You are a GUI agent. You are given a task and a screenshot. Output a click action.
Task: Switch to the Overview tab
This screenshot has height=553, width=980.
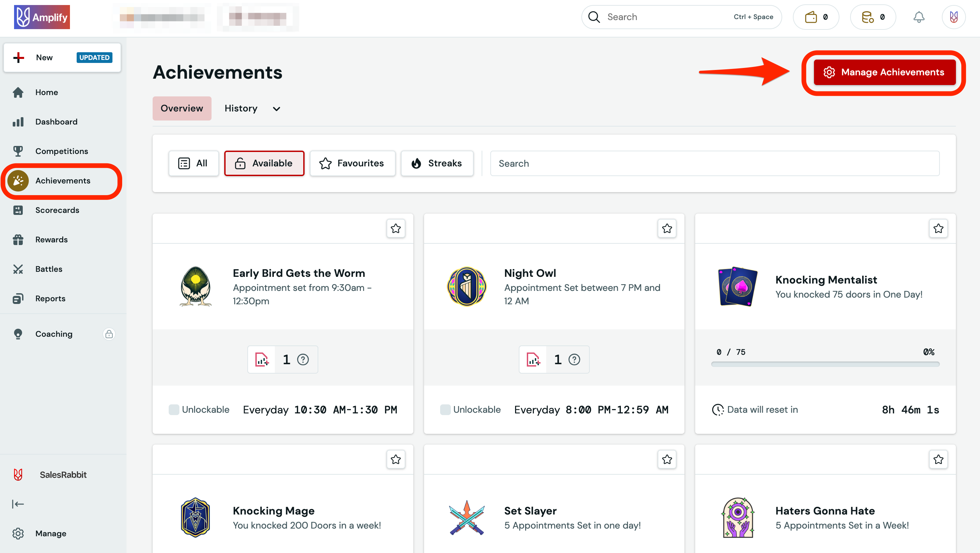181,108
